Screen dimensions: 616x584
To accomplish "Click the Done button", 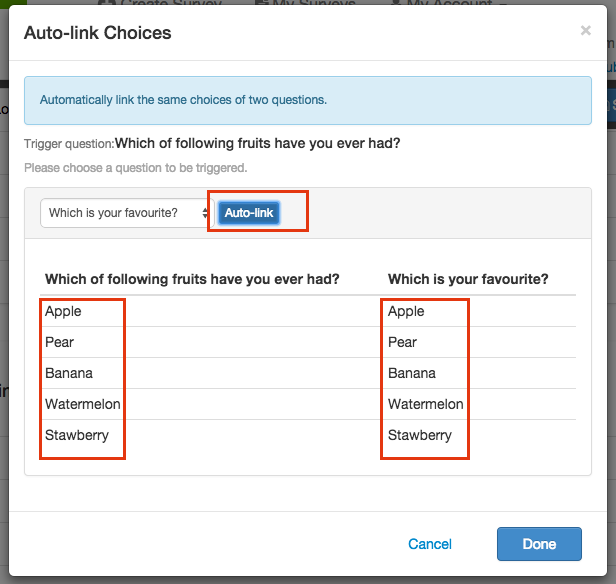I will (539, 544).
